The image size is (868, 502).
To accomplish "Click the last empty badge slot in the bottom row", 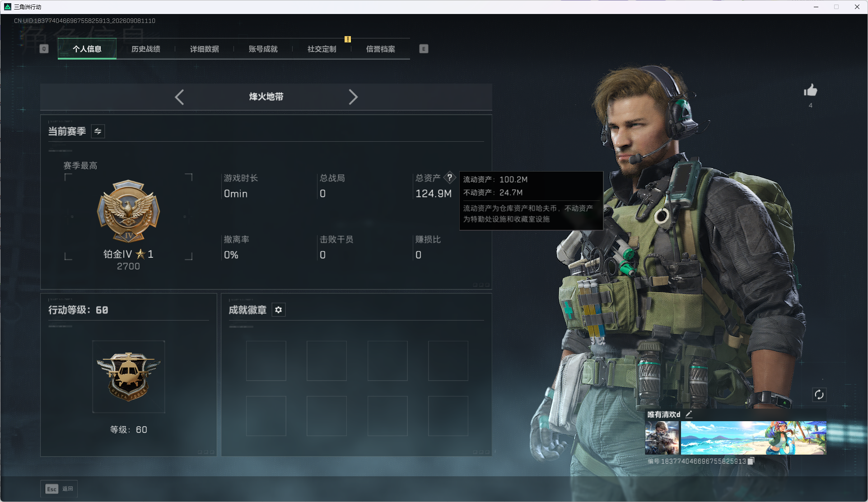I will pos(448,416).
